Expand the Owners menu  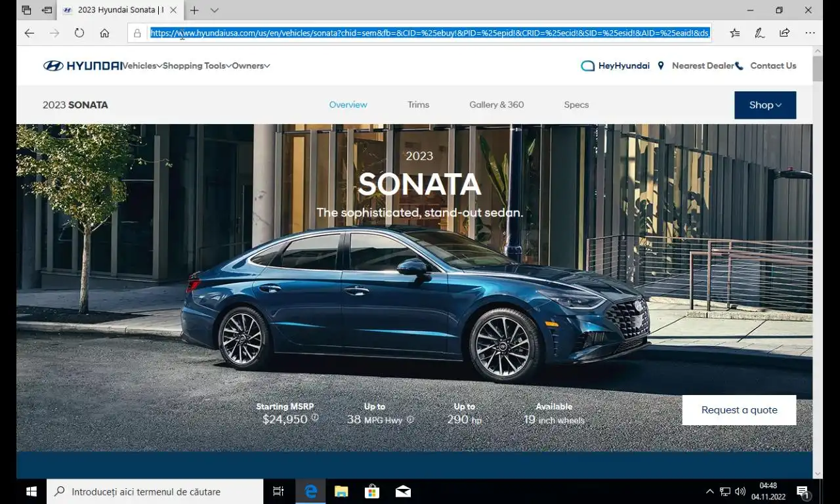(251, 66)
